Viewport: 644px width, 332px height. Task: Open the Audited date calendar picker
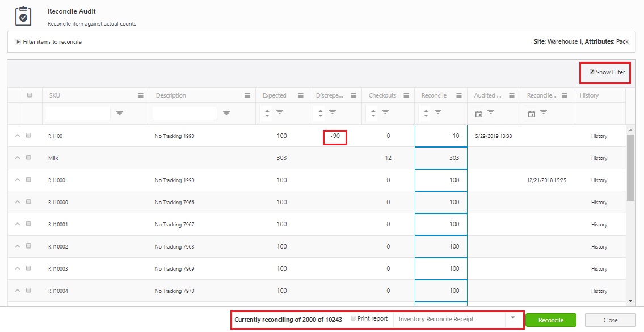click(x=478, y=114)
